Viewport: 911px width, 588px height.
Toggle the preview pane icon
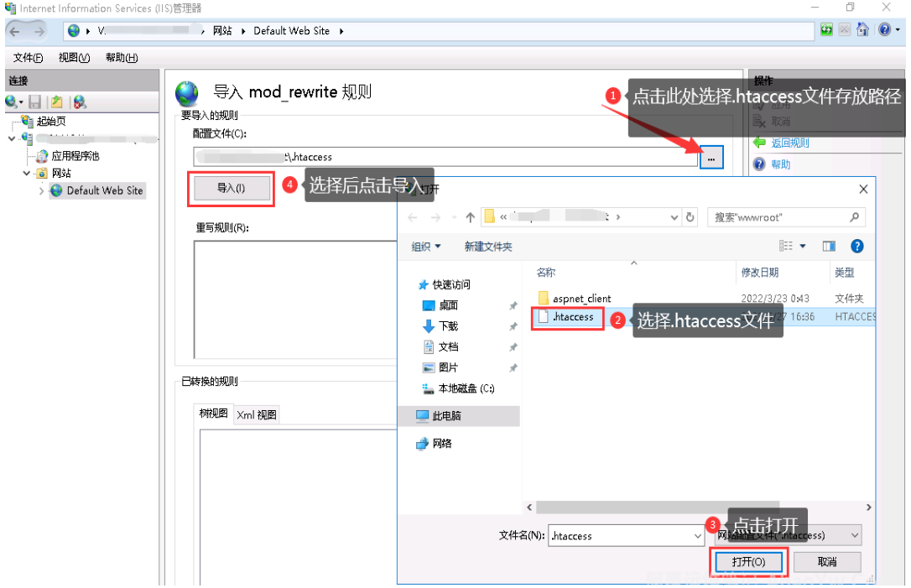coord(829,246)
